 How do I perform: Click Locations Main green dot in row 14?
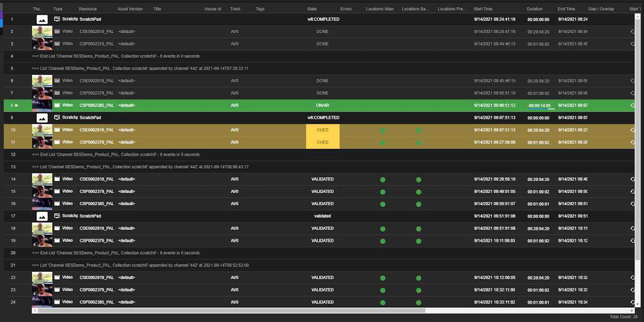coord(382,179)
